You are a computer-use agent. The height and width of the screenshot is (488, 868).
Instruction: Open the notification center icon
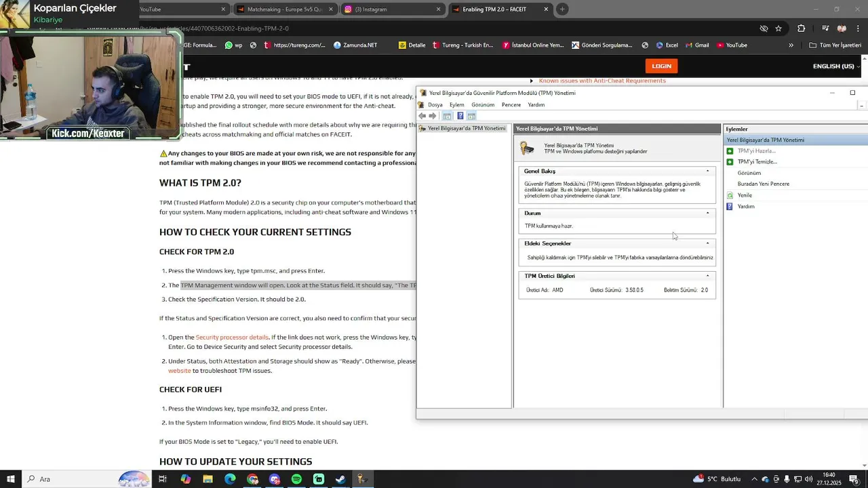pos(854,479)
